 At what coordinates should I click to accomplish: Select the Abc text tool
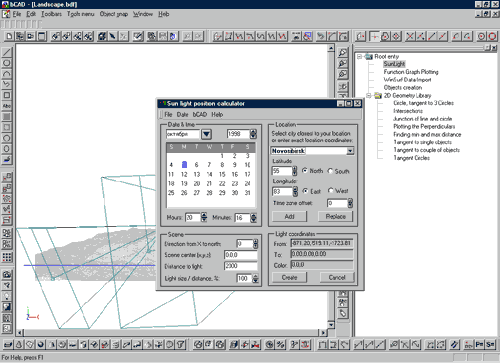pyautogui.click(x=7, y=106)
